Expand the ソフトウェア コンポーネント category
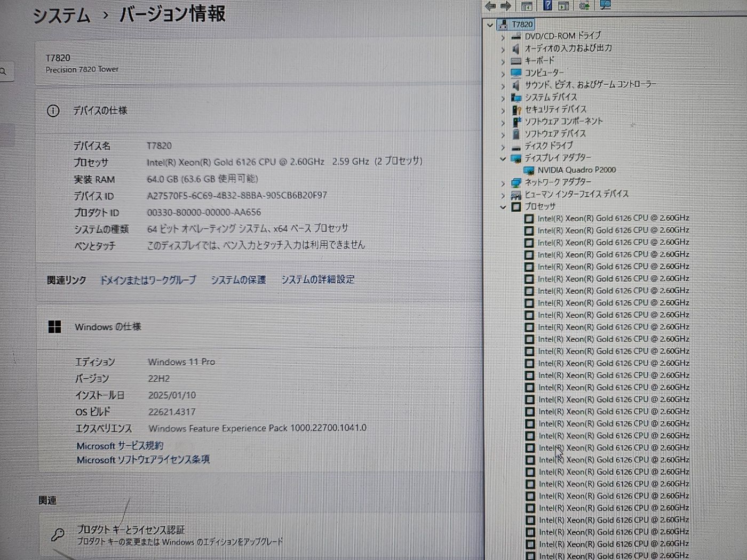 click(503, 123)
